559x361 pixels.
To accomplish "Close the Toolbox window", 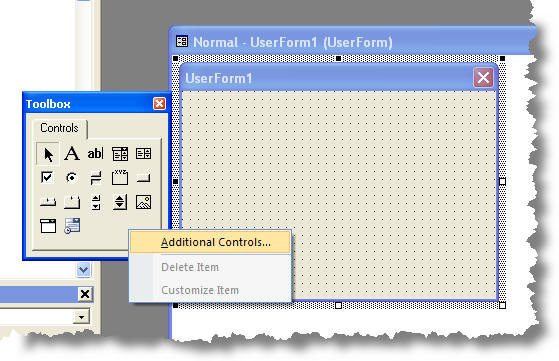I will (159, 104).
